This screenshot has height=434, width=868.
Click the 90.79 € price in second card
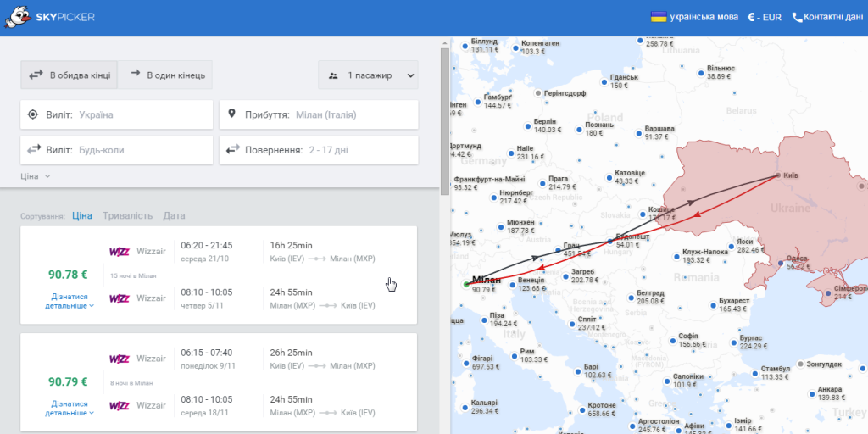[x=68, y=382]
